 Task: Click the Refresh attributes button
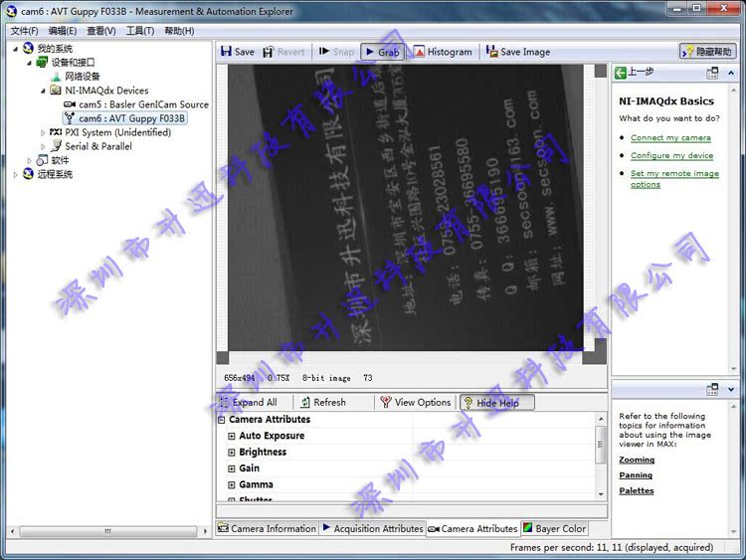(323, 403)
